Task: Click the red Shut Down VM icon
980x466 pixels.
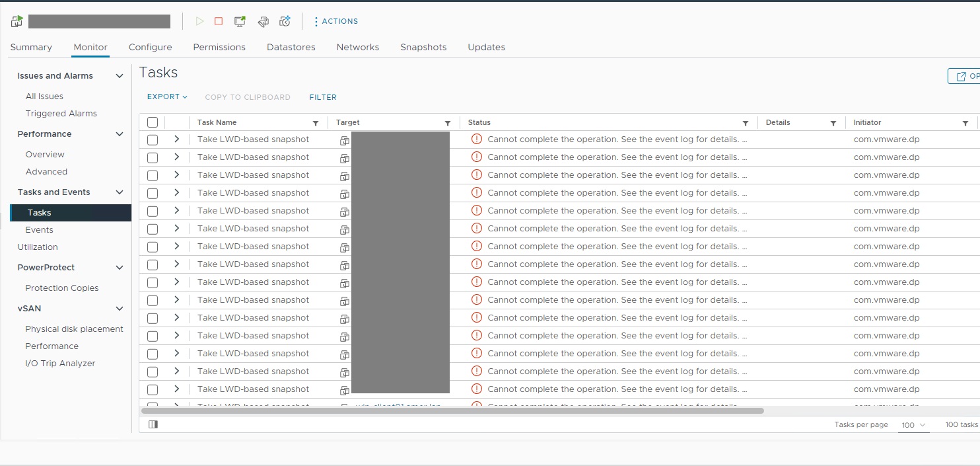Action: (219, 21)
